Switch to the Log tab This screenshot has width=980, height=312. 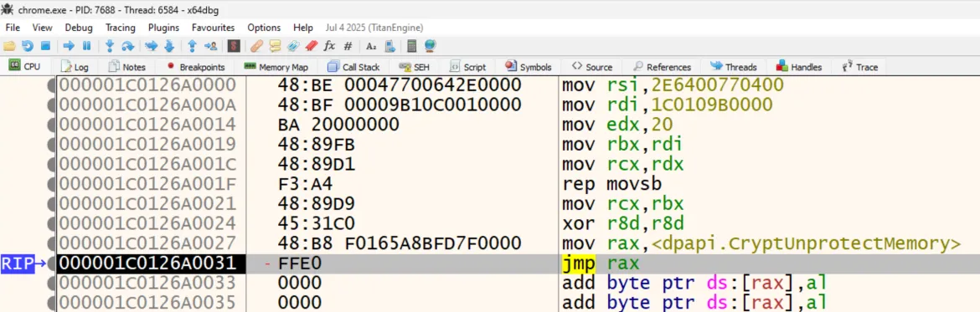[75, 67]
